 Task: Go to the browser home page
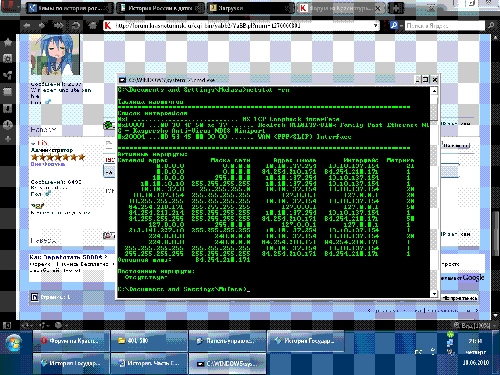click(93, 25)
